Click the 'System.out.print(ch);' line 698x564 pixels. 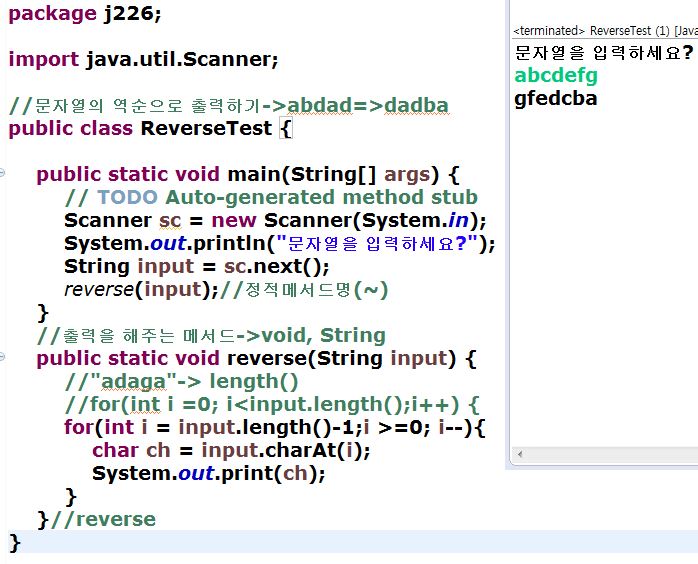[209, 474]
